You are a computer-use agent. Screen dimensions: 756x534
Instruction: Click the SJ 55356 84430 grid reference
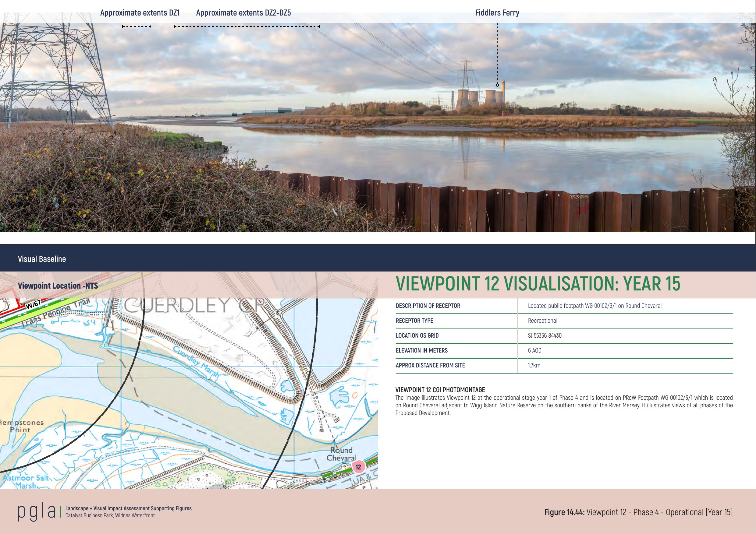click(x=545, y=336)
